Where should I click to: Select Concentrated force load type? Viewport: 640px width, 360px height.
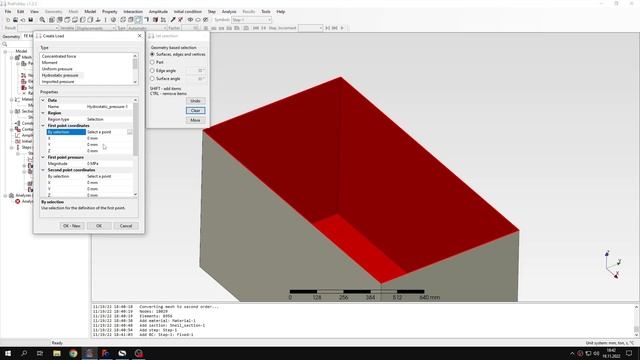point(59,56)
